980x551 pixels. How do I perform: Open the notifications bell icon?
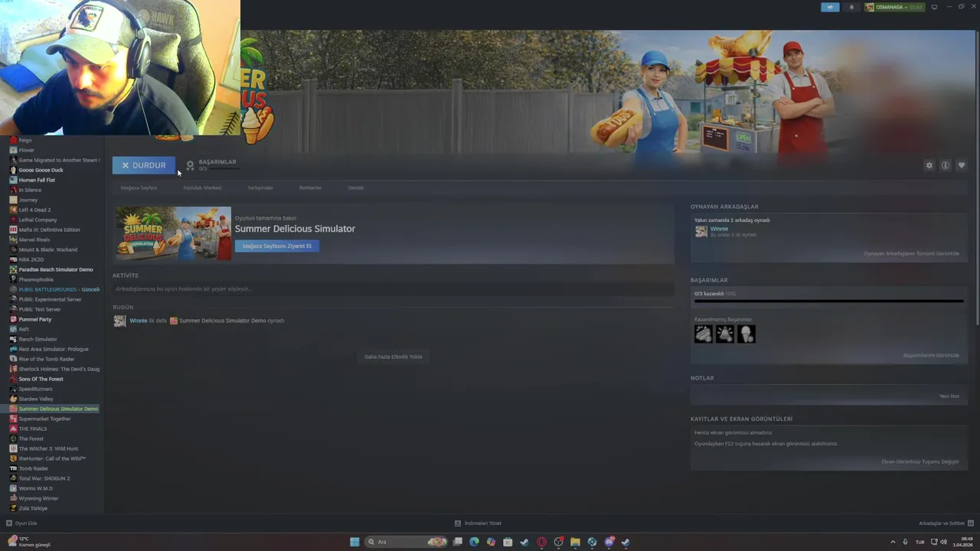[x=851, y=7]
